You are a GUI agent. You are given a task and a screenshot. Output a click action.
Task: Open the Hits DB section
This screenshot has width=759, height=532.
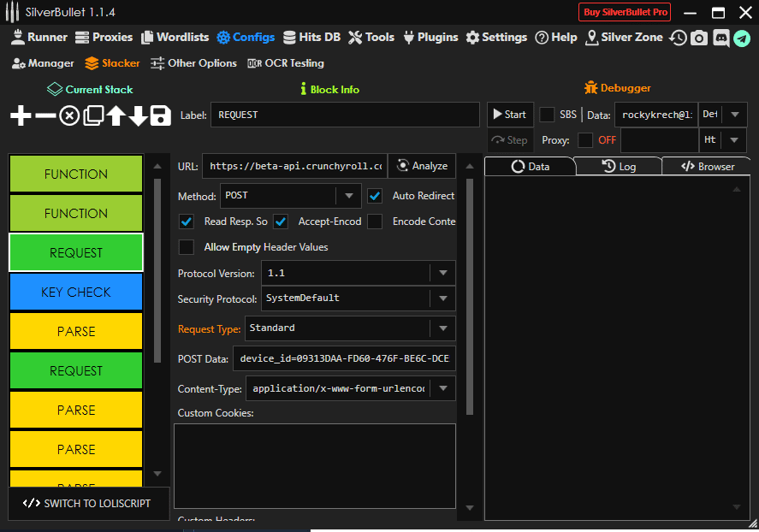pyautogui.click(x=311, y=38)
